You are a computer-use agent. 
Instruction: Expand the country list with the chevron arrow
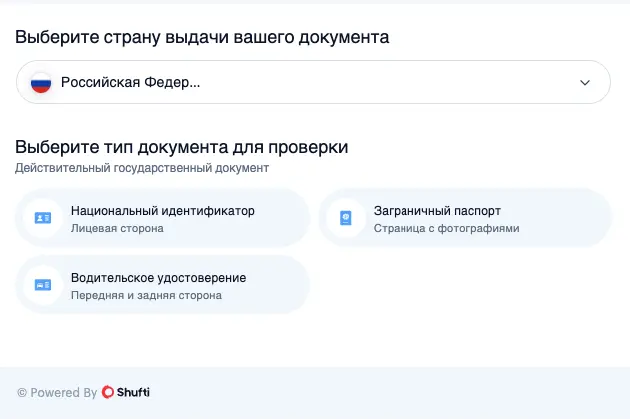pos(585,83)
